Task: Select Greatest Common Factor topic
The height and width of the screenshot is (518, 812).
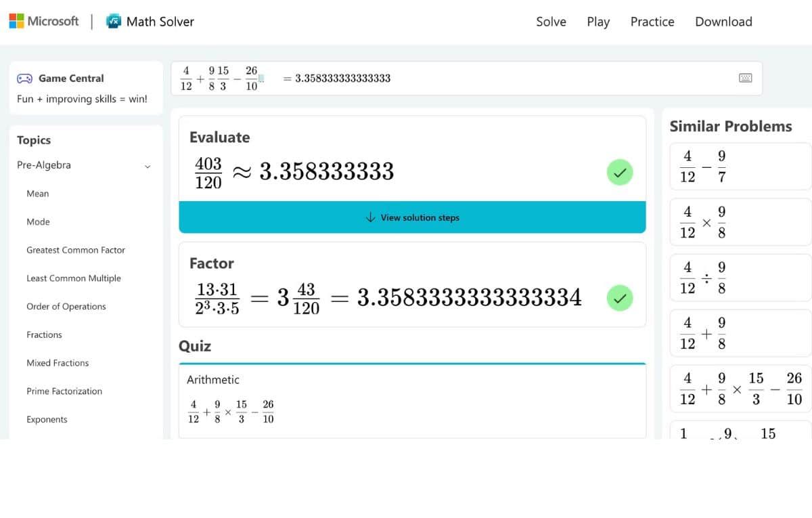Action: click(76, 250)
